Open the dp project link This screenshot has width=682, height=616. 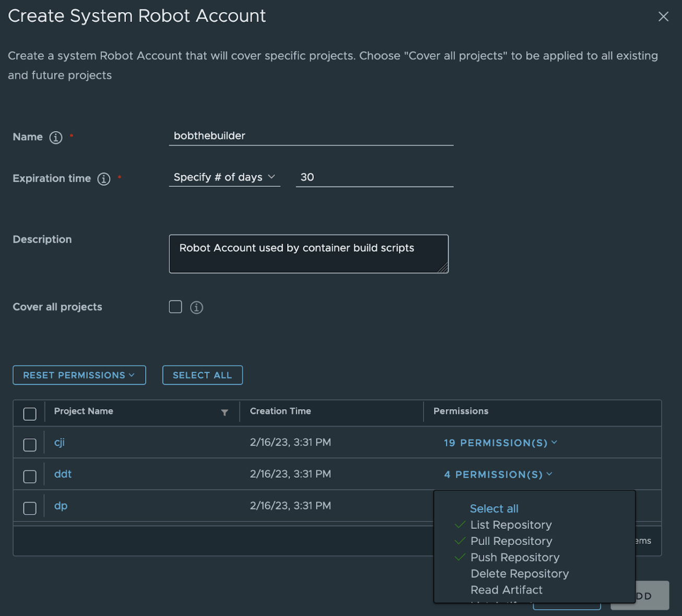61,505
